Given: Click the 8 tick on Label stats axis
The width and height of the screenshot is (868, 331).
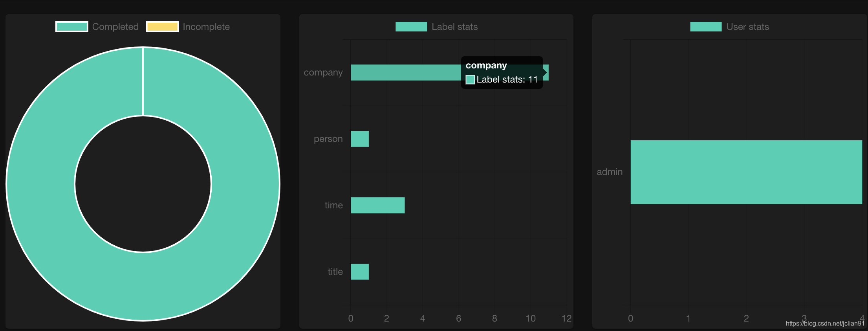Looking at the screenshot, I should click(494, 318).
